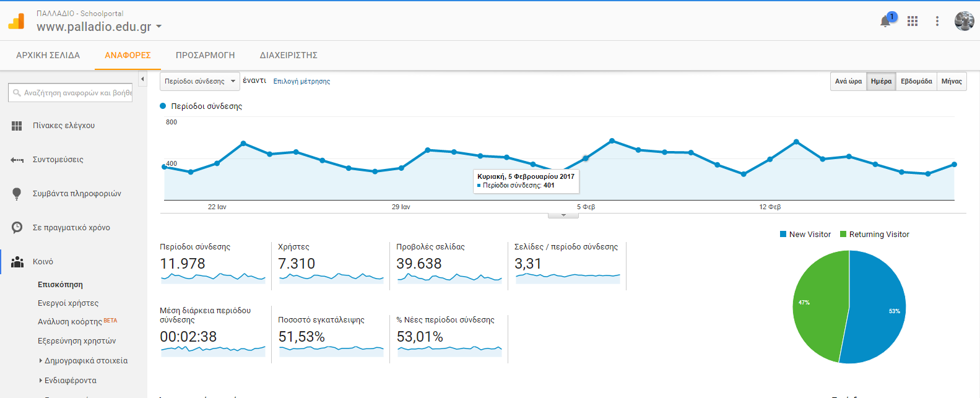The image size is (980, 398).
Task: Click the New Visitor legend swatch
Action: point(783,234)
